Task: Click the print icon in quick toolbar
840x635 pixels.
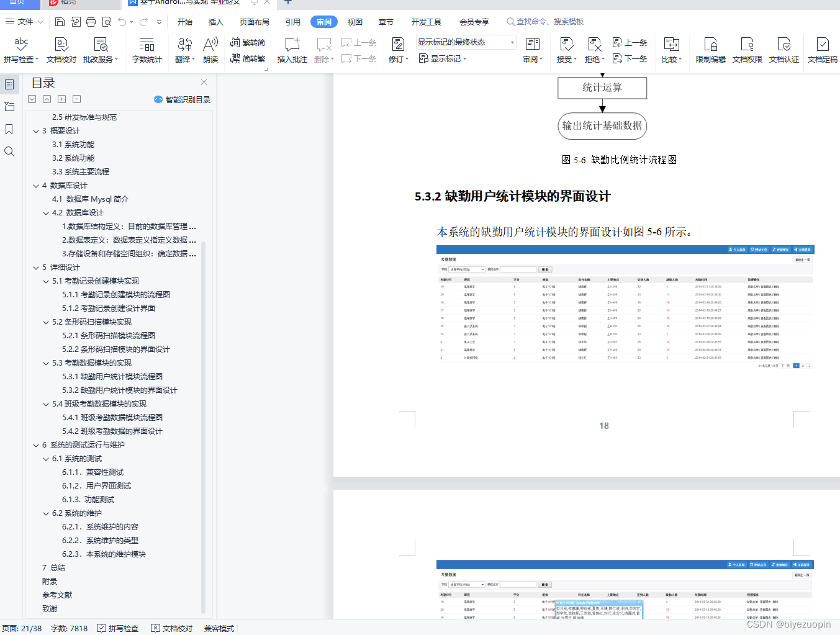Action: coord(91,22)
